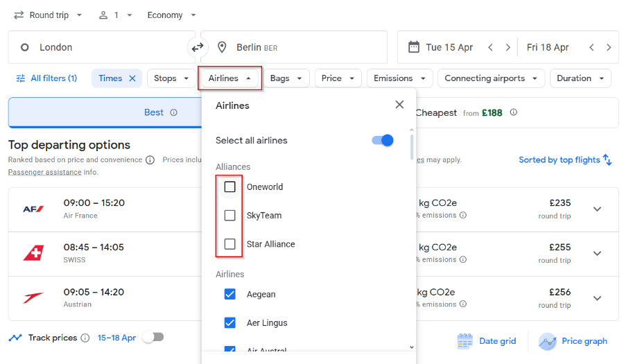Screen dimensions: 624x364
Task: Open info on price and convenience ranking
Action: point(150,160)
